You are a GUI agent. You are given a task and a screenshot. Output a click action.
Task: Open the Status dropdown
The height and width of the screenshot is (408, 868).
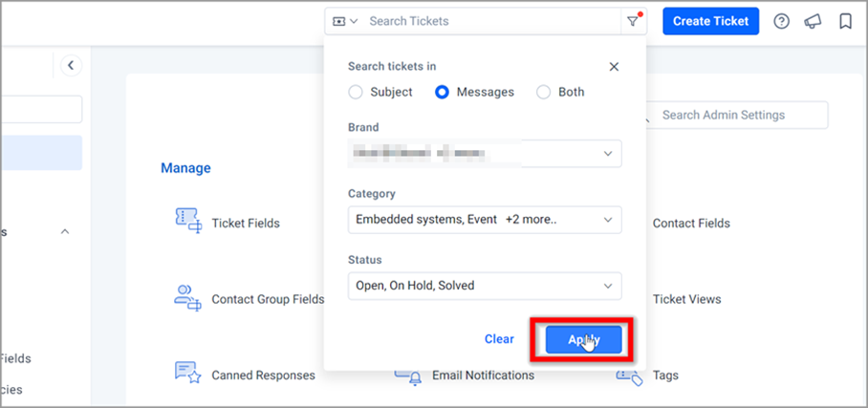[485, 287]
